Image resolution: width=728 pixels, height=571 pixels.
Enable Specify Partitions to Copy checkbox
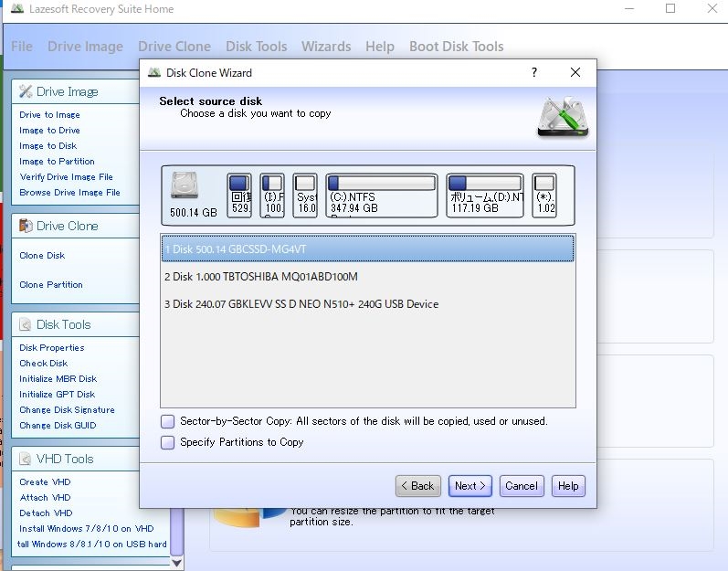[167, 442]
